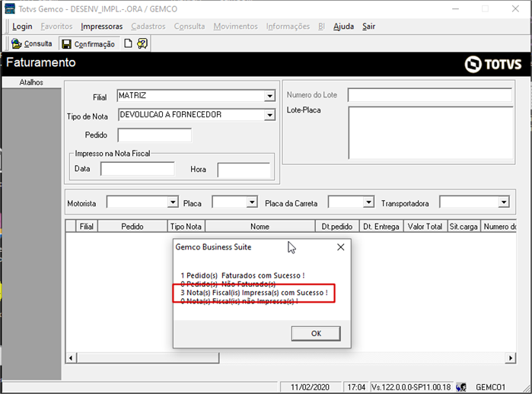Screen dimensions: 532x394
Task: Click the Atalhos sidebar header
Action: click(31, 82)
